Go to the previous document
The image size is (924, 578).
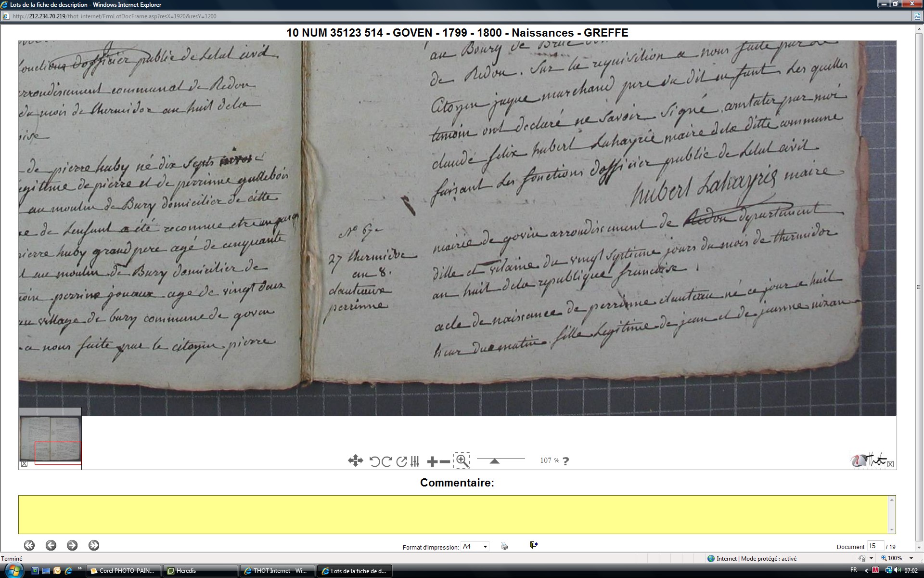coord(51,545)
